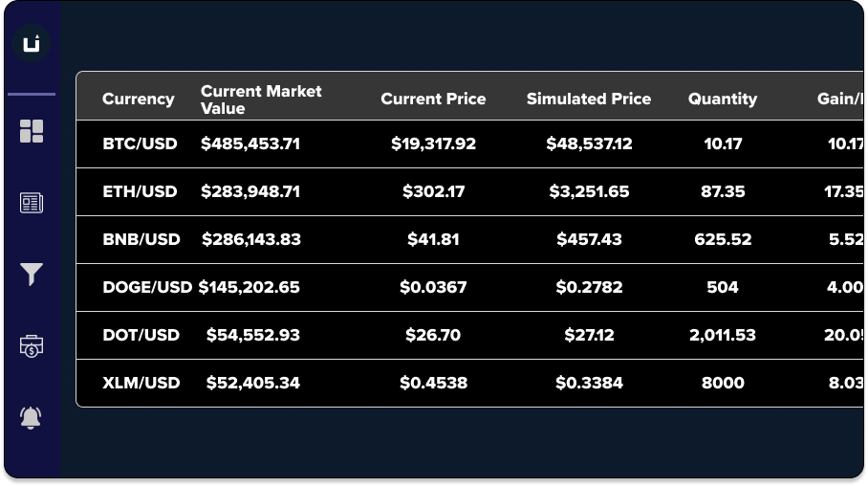Open the dashboard grid icon
This screenshot has width=868, height=486.
pos(32,131)
